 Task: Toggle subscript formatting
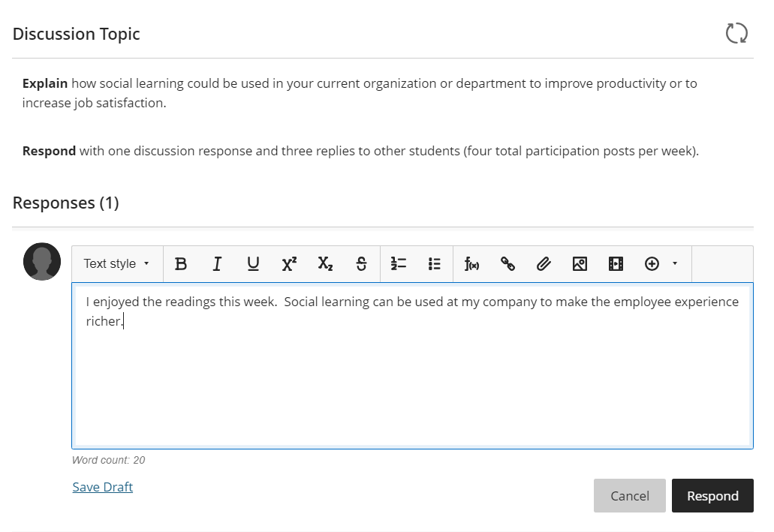325,264
